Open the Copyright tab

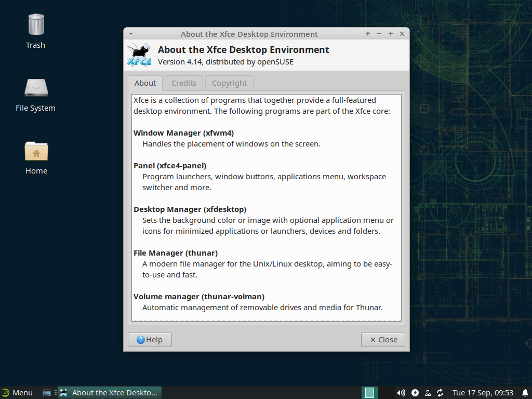pos(229,83)
